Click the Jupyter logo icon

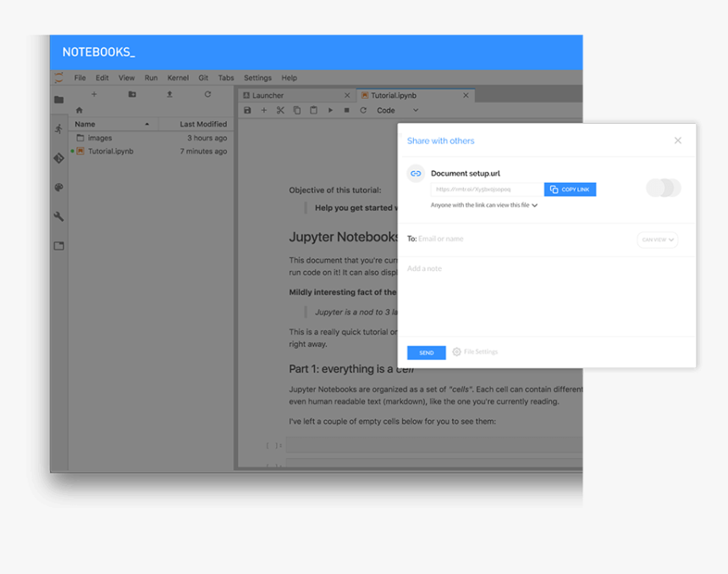tap(58, 78)
